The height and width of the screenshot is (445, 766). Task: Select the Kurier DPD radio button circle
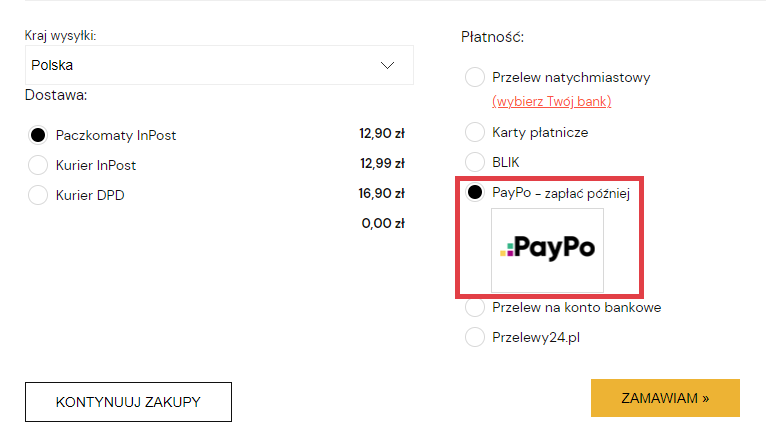coord(38,194)
